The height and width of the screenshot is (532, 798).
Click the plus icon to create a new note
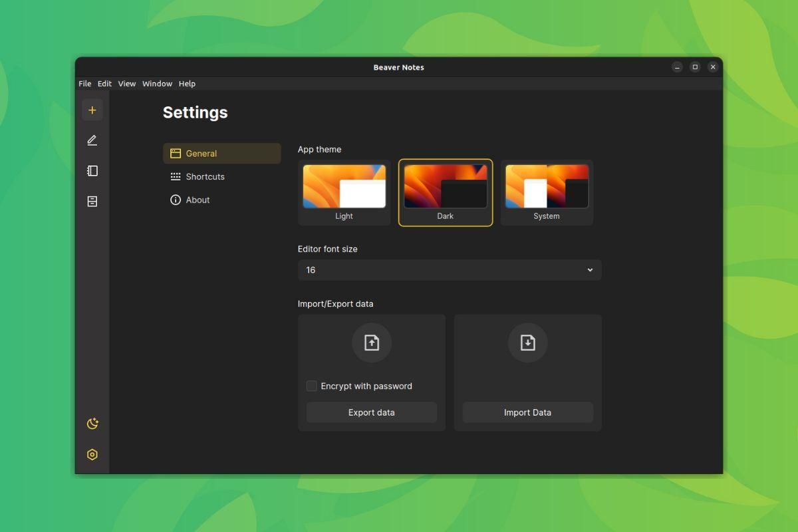click(x=92, y=109)
